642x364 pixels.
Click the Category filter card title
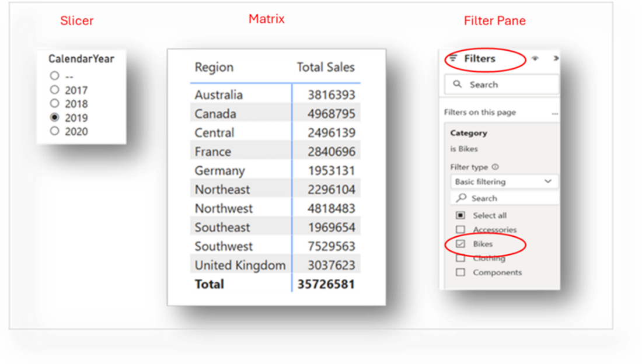469,133
